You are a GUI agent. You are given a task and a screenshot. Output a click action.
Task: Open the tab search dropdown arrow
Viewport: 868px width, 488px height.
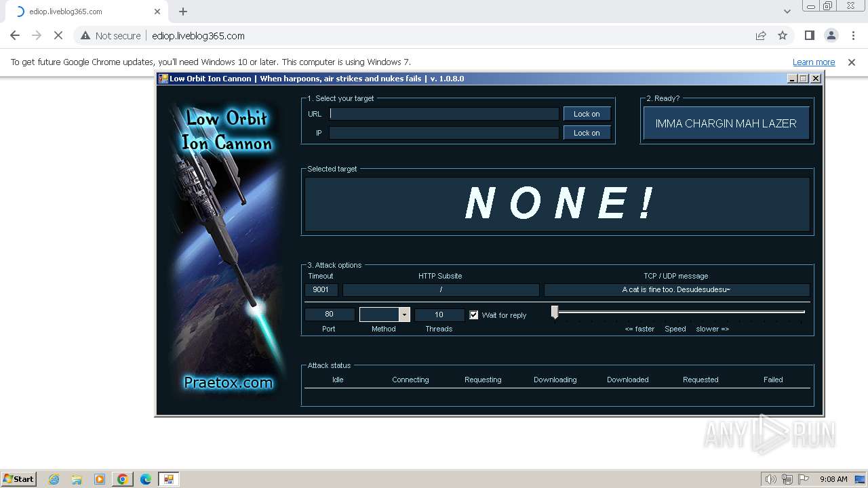point(787,12)
